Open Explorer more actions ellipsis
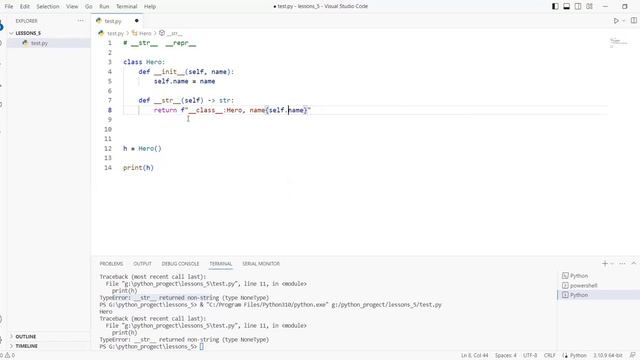 point(80,20)
